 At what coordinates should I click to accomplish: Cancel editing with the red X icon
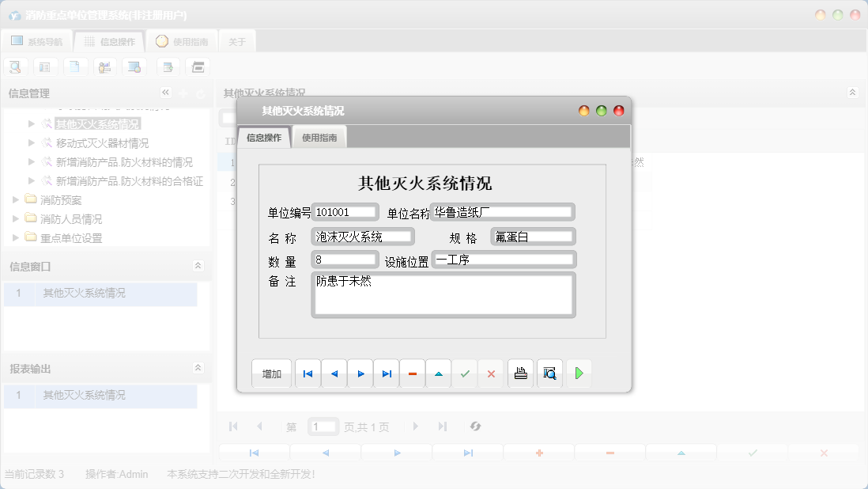(491, 373)
